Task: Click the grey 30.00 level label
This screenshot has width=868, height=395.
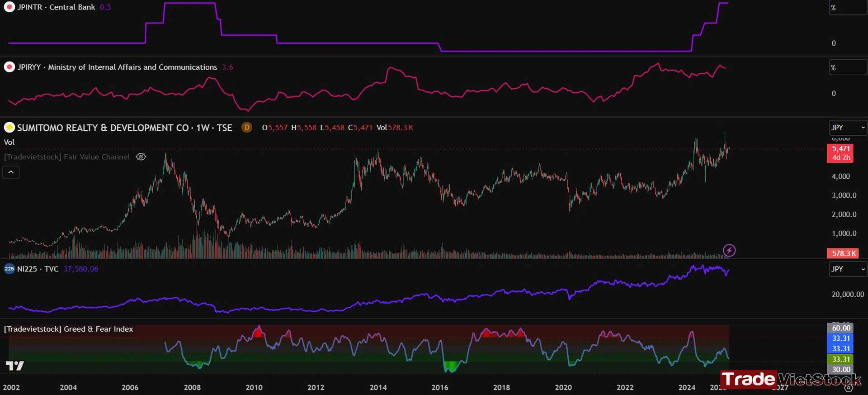Action: click(840, 369)
